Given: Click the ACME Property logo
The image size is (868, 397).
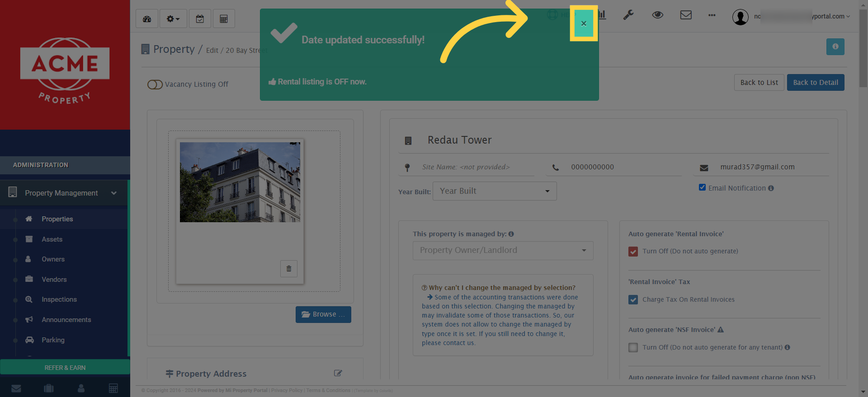Looking at the screenshot, I should (x=65, y=70).
